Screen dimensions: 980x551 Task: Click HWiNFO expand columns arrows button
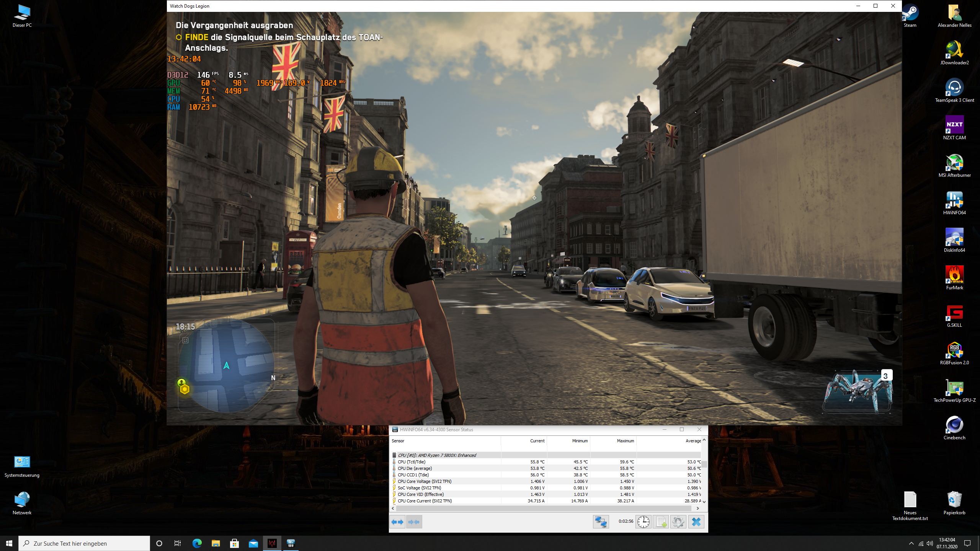coord(398,522)
